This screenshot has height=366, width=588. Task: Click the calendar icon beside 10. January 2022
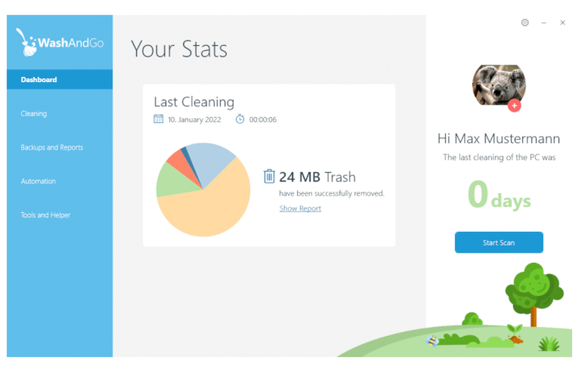coord(158,119)
